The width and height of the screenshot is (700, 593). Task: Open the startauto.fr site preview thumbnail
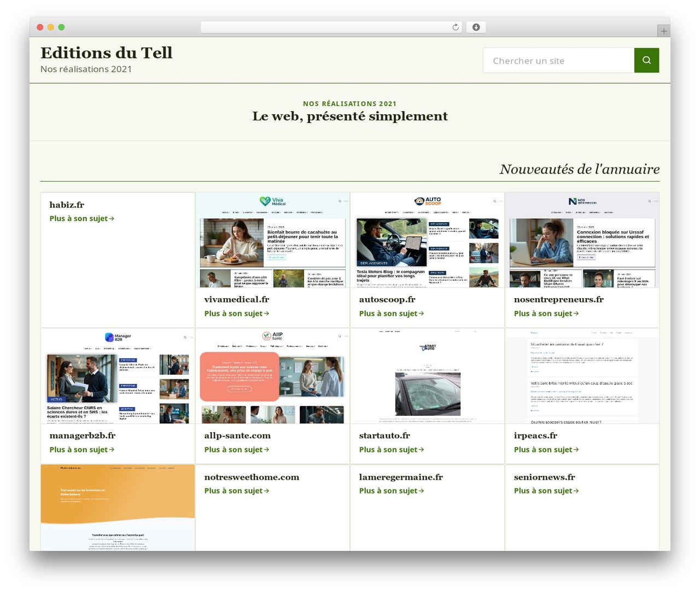427,376
